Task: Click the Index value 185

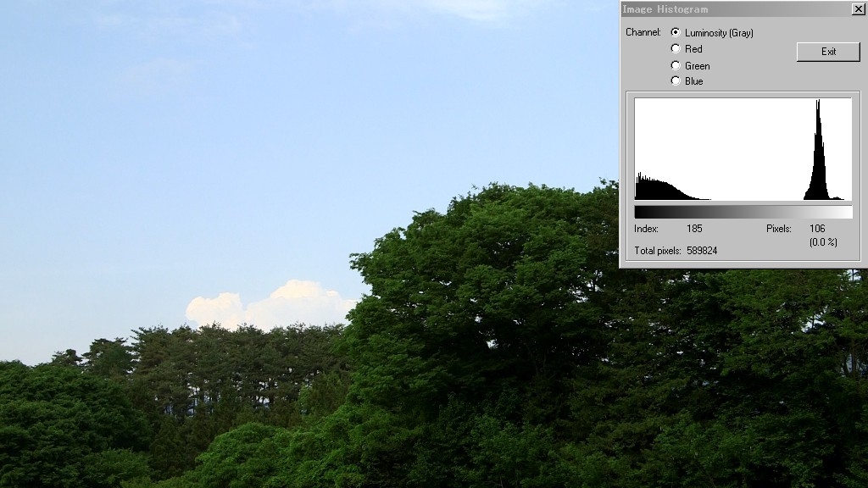Action: [x=694, y=229]
